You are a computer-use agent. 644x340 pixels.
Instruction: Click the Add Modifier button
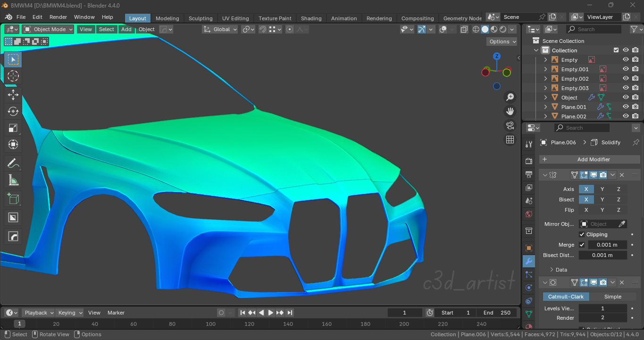[x=590, y=159]
